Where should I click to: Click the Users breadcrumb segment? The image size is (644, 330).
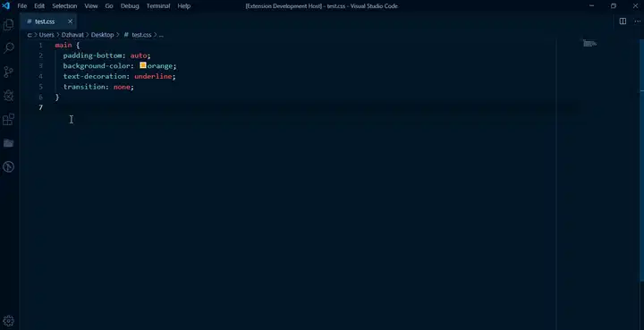pos(47,35)
